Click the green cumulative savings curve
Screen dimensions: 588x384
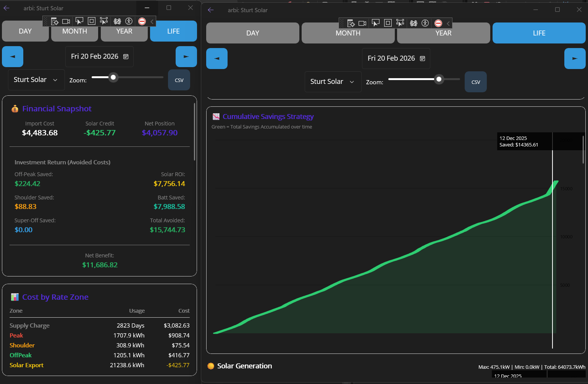tap(385, 264)
